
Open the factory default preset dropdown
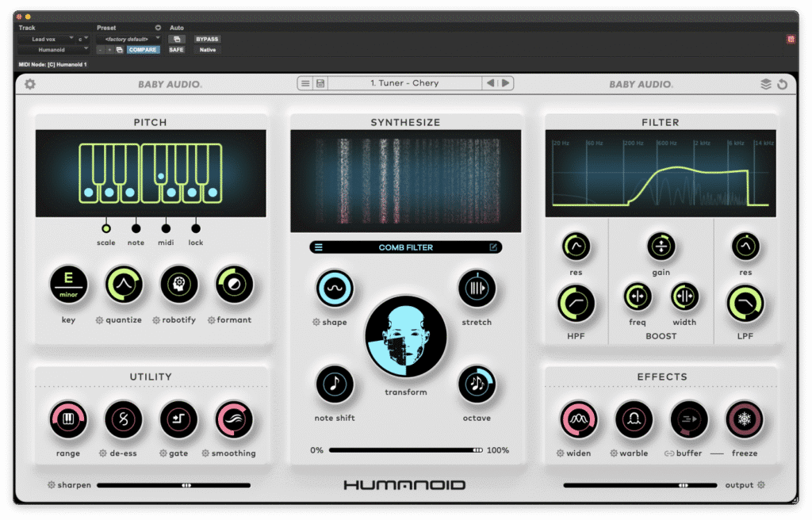point(128,40)
